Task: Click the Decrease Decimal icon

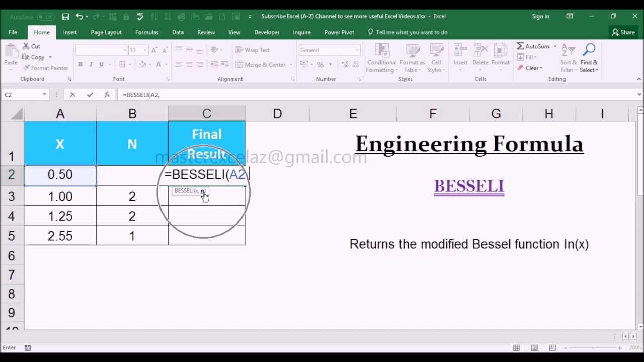Action: coord(354,64)
